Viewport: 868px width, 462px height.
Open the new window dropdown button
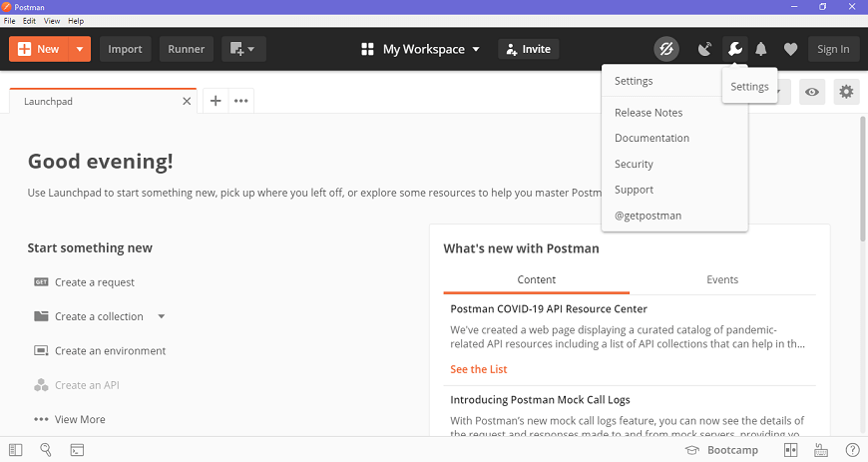243,49
